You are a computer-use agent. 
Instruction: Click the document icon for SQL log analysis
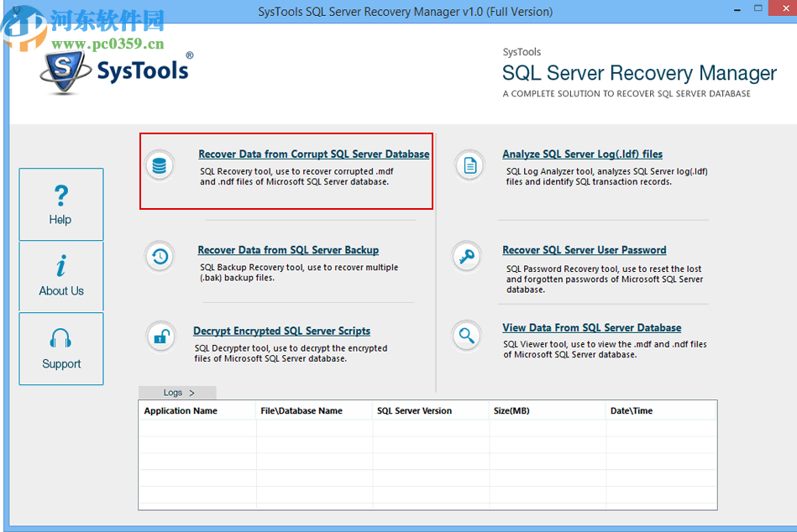pyautogui.click(x=469, y=165)
